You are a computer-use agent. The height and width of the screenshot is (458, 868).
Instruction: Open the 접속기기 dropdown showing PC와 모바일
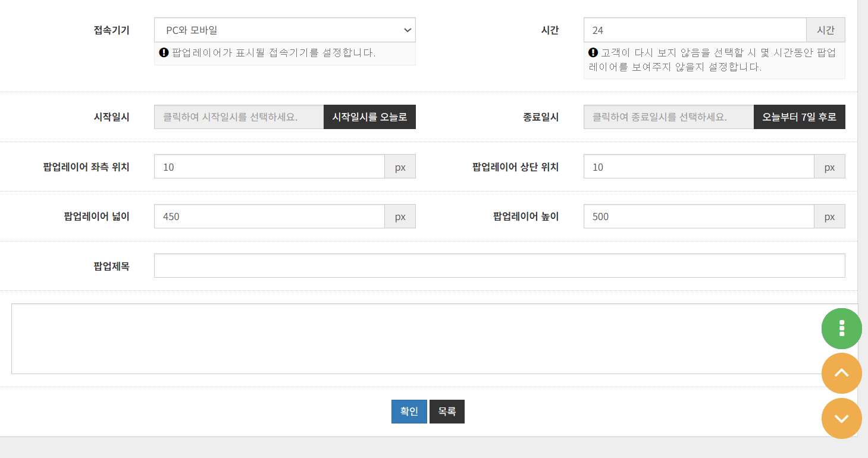(284, 30)
